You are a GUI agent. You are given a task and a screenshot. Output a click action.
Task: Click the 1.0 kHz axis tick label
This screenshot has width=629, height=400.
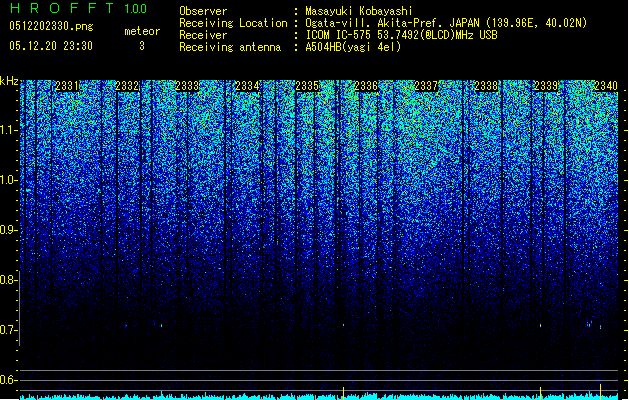pos(9,180)
